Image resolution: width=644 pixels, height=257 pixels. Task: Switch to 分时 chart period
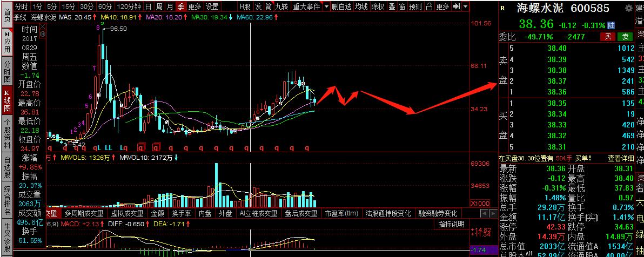[x=22, y=6]
